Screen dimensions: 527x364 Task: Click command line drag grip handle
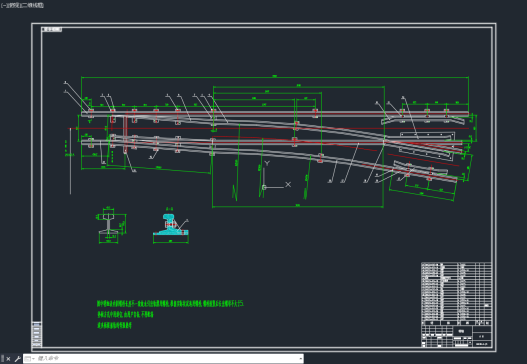click(3, 359)
